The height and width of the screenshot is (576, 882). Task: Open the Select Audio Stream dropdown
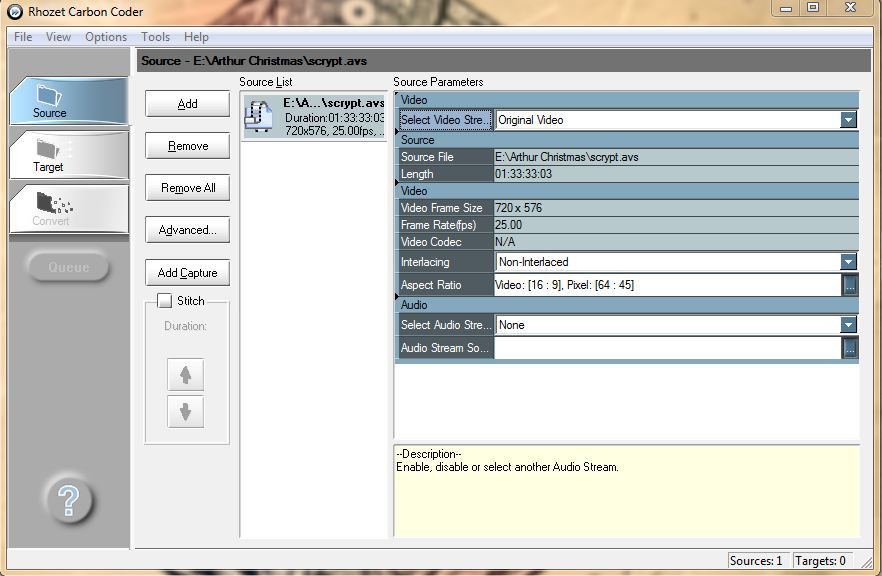click(848, 325)
